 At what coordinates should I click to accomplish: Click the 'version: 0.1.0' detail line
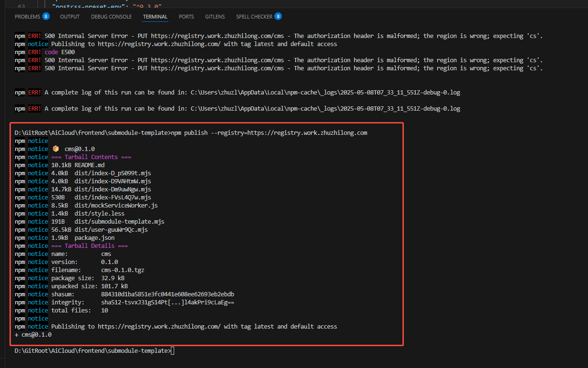coord(84,262)
